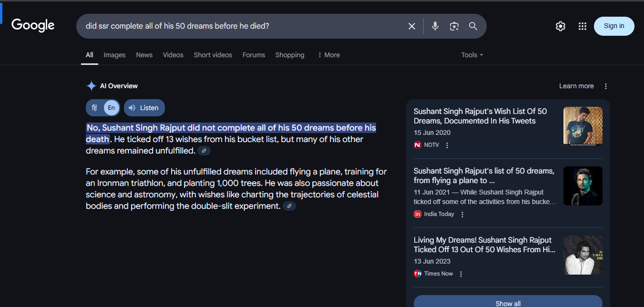Switch AI Overview language to Hindi
Viewport: 644px width, 307px height.
pyautogui.click(x=95, y=108)
